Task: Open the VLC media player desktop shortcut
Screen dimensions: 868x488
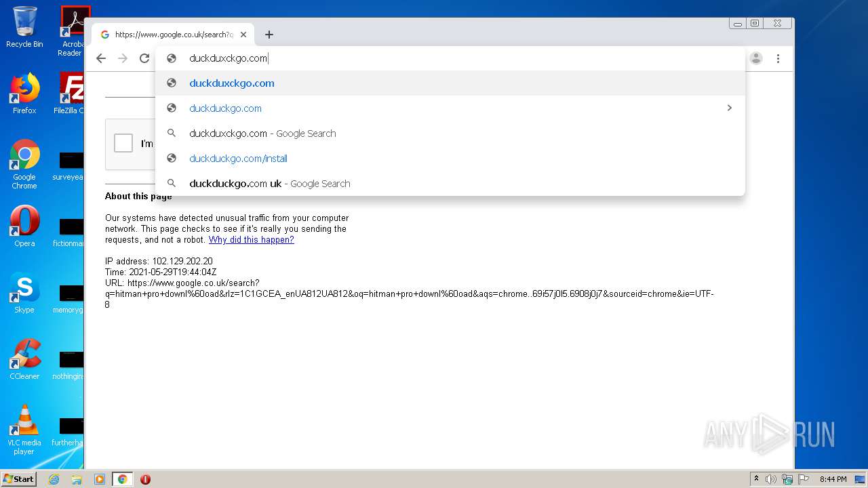Action: [x=24, y=430]
